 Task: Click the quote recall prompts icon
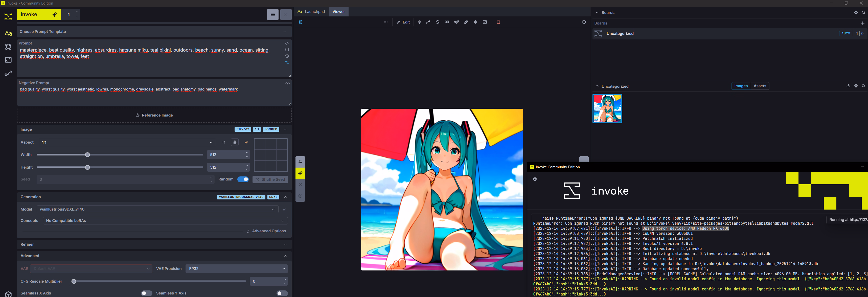447,22
